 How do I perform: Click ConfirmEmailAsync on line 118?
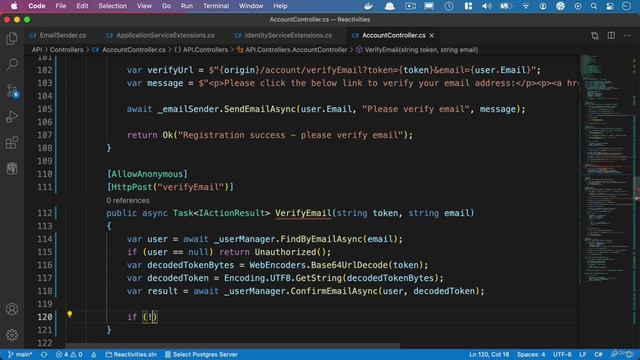point(334,291)
